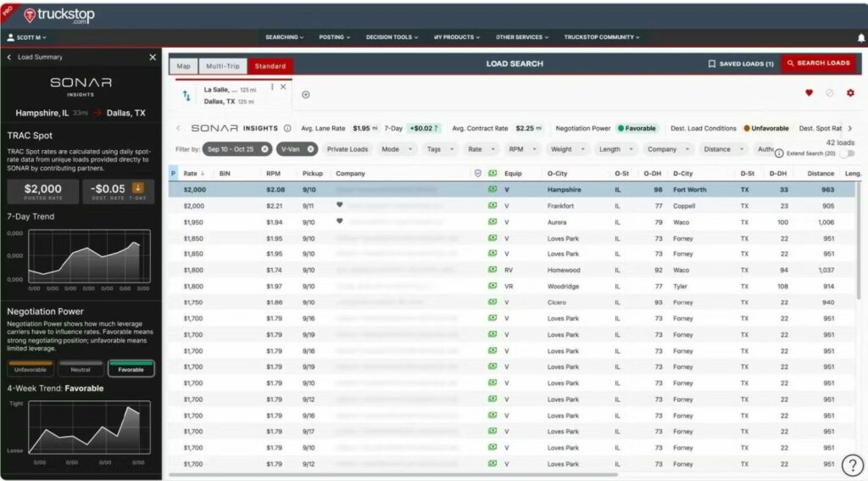The height and width of the screenshot is (481, 868).
Task: Open the red settings gear
Action: pos(850,93)
